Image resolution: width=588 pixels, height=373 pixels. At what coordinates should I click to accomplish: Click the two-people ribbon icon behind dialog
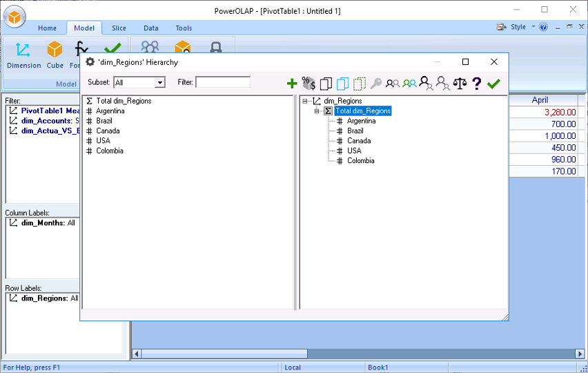pos(150,46)
